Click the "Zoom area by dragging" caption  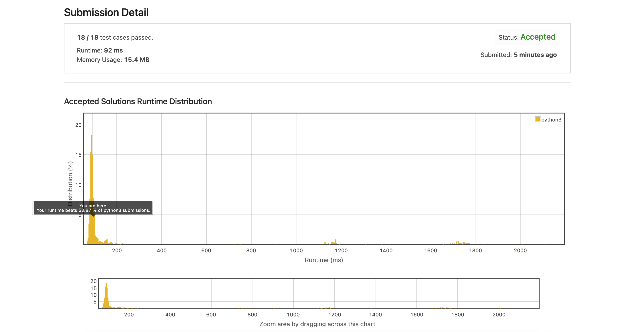coord(317,324)
